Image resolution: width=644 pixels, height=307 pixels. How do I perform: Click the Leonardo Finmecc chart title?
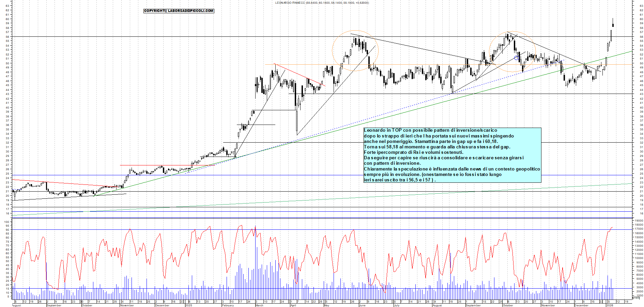coord(322,3)
